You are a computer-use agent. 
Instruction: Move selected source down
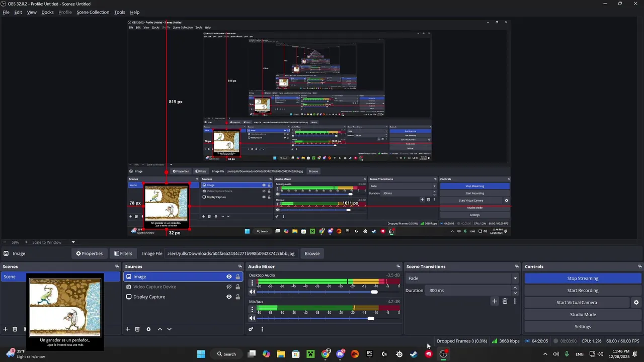(x=169, y=329)
